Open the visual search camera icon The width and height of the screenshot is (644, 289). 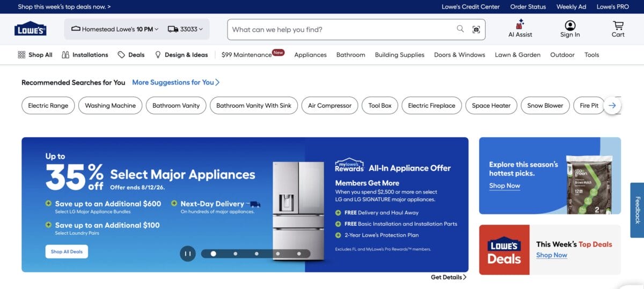[476, 29]
